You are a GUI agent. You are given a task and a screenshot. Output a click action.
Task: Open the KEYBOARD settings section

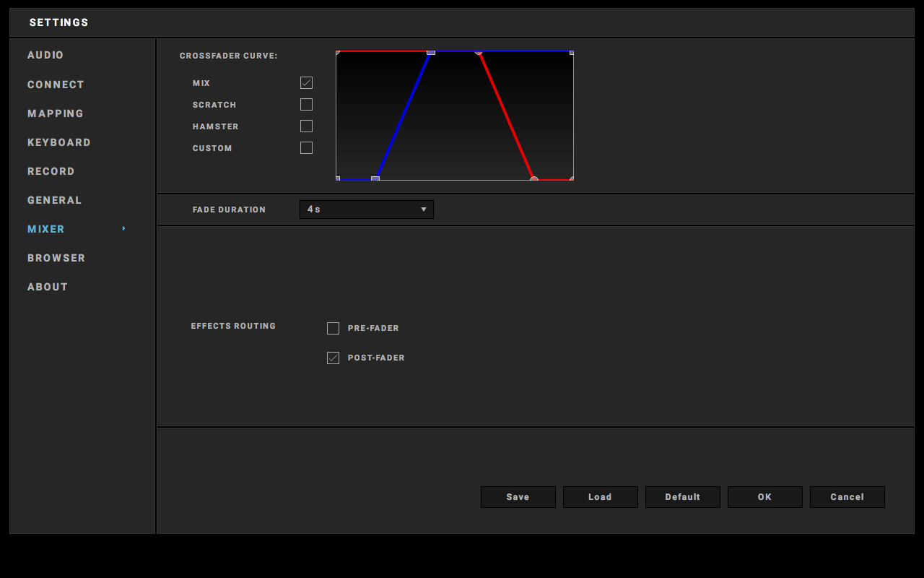58,142
